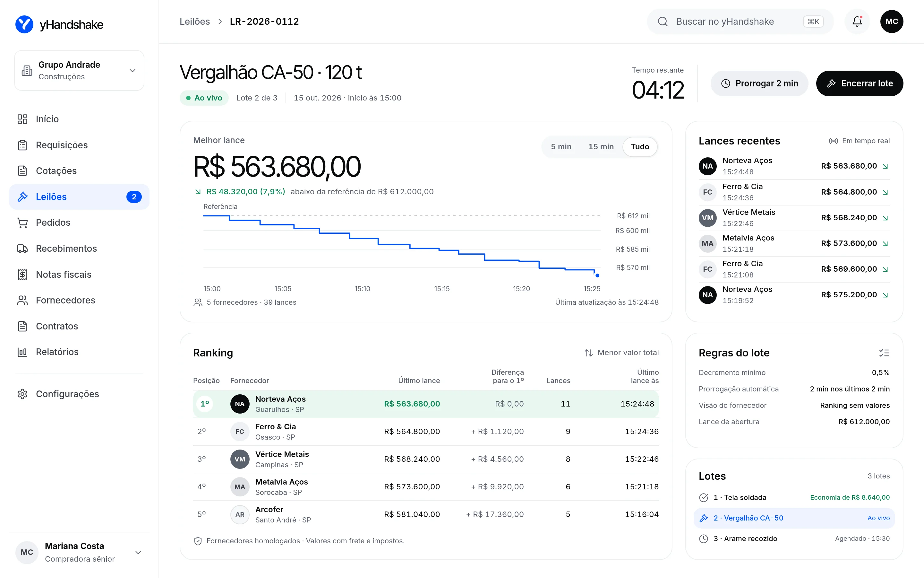Click Arcofer supplier row in Ranking
924x578 pixels.
click(x=426, y=514)
